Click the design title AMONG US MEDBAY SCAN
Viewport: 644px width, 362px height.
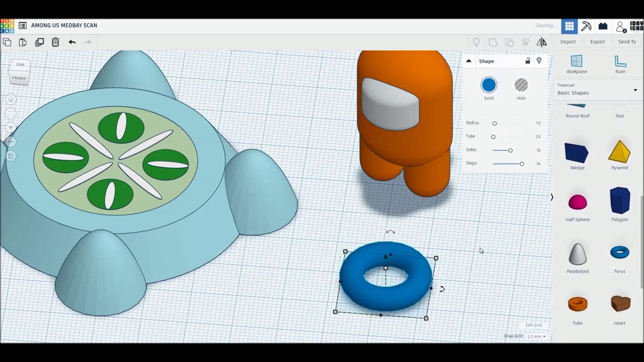[x=64, y=25]
